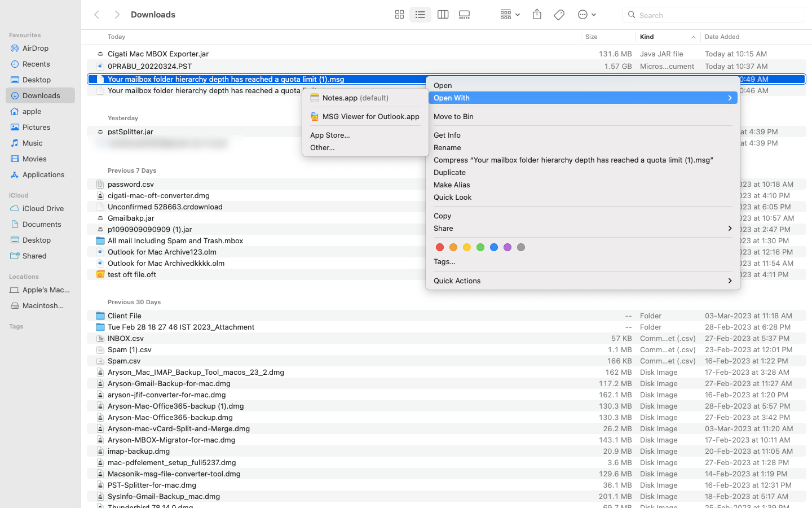Open Recents in the sidebar
The width and height of the screenshot is (812, 508).
tap(40, 64)
